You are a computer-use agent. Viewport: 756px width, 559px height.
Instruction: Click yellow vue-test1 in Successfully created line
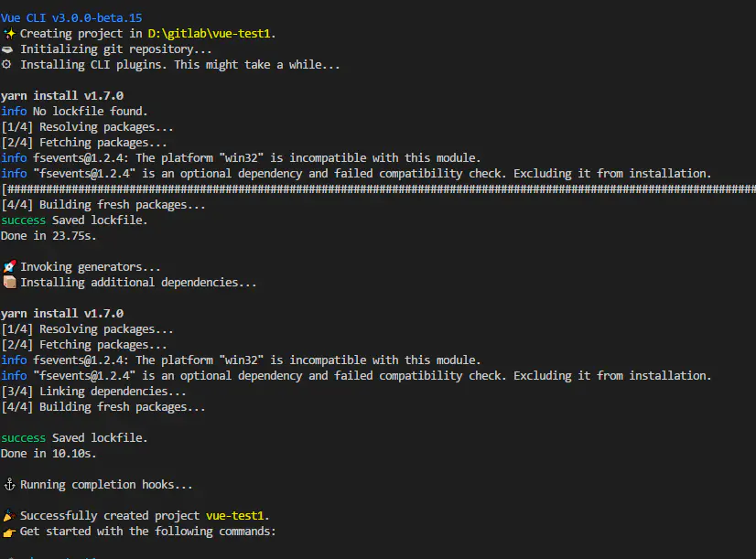pos(235,516)
